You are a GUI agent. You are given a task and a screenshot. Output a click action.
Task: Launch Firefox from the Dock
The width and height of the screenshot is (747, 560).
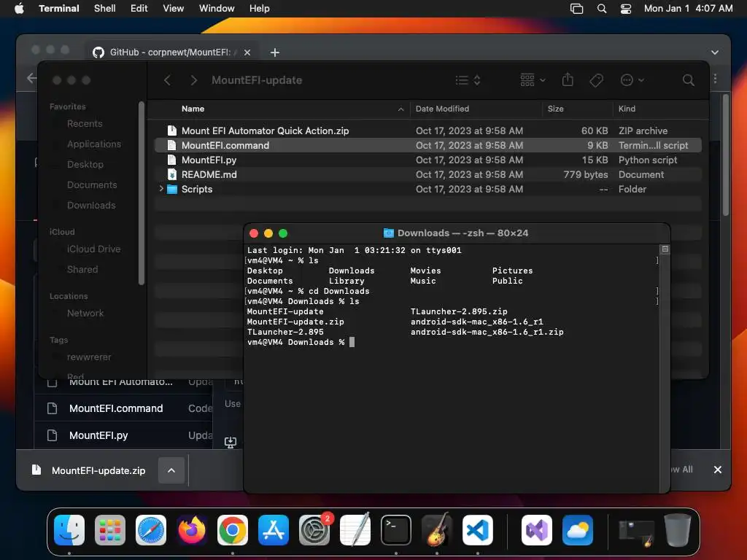(x=192, y=530)
